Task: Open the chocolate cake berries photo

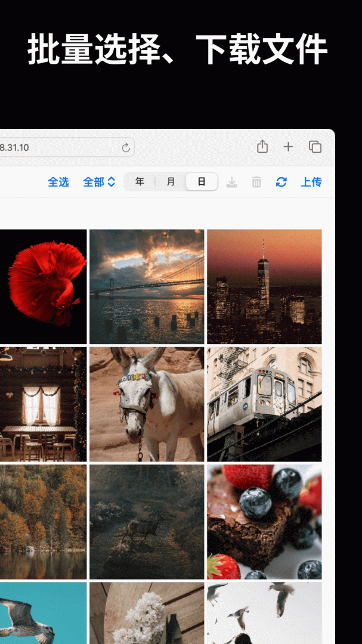Action: [x=264, y=521]
